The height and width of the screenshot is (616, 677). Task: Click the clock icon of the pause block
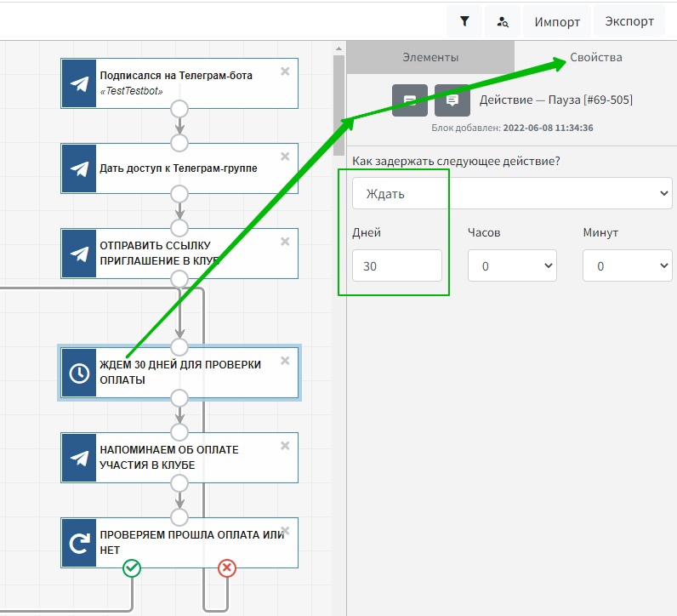click(79, 373)
